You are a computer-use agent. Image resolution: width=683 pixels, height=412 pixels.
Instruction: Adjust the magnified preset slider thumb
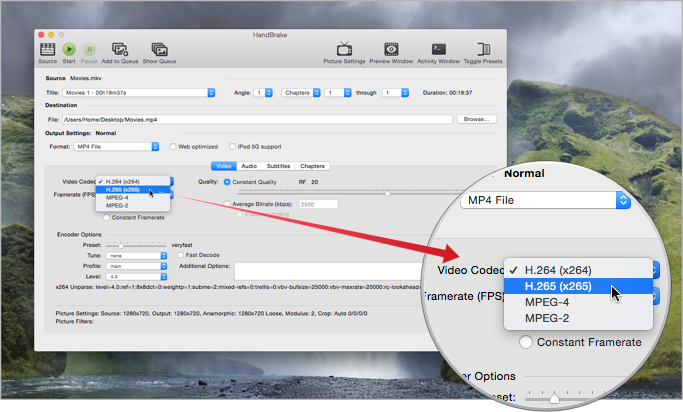[x=554, y=398]
